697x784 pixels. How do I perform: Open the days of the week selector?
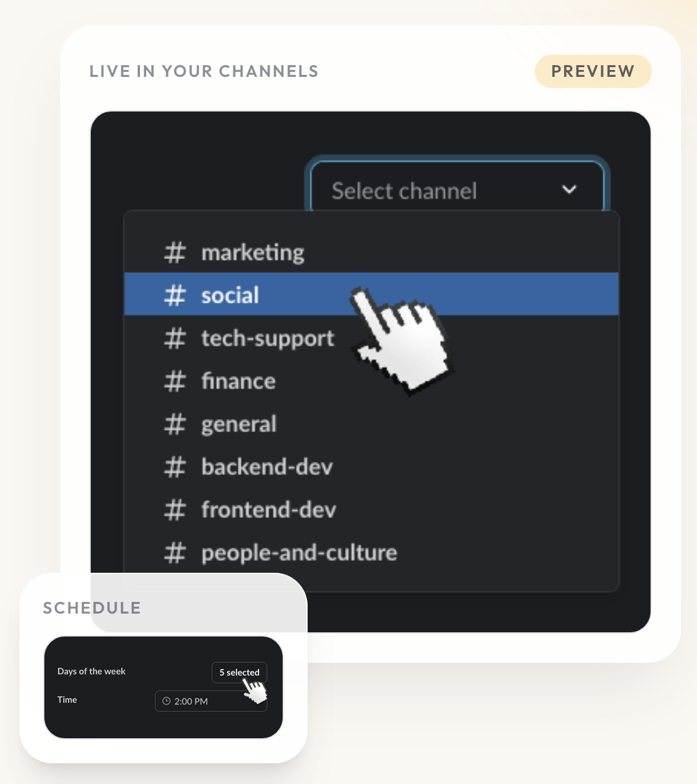pyautogui.click(x=239, y=672)
